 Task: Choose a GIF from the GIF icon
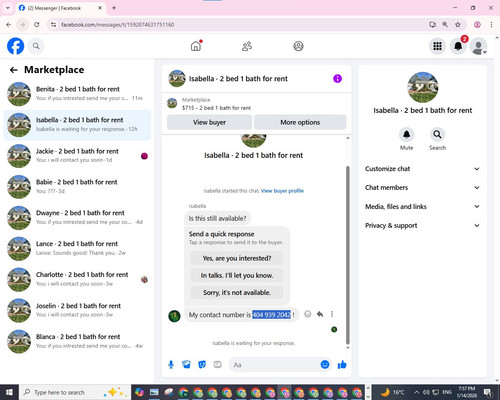pyautogui.click(x=217, y=365)
